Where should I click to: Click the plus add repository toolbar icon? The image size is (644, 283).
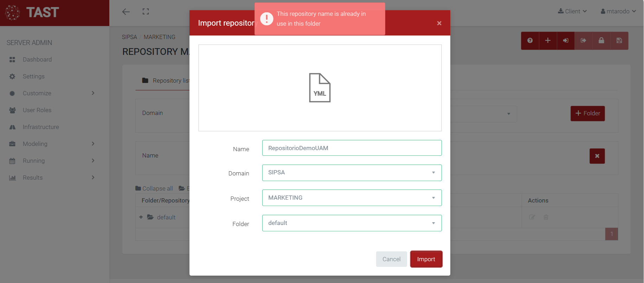point(548,41)
